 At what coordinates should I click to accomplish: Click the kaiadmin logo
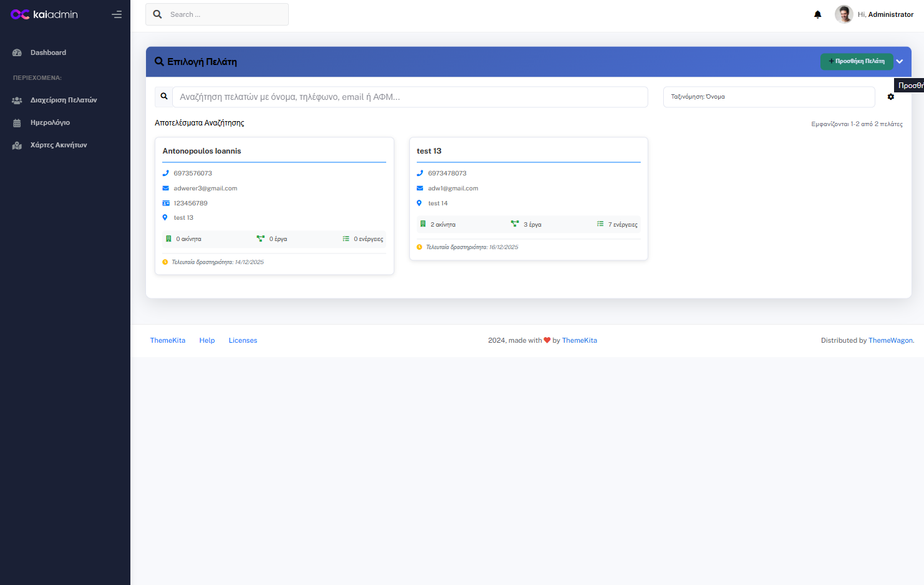[x=44, y=14]
